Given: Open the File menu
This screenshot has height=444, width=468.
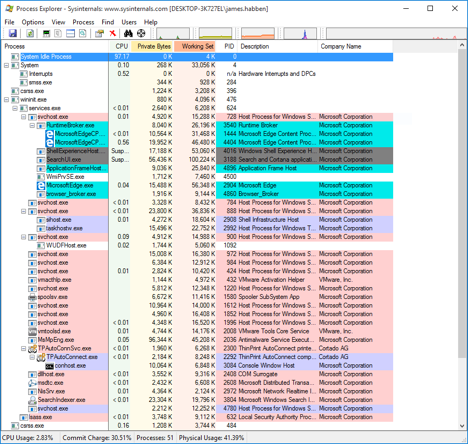Looking at the screenshot, I should click(9, 22).
